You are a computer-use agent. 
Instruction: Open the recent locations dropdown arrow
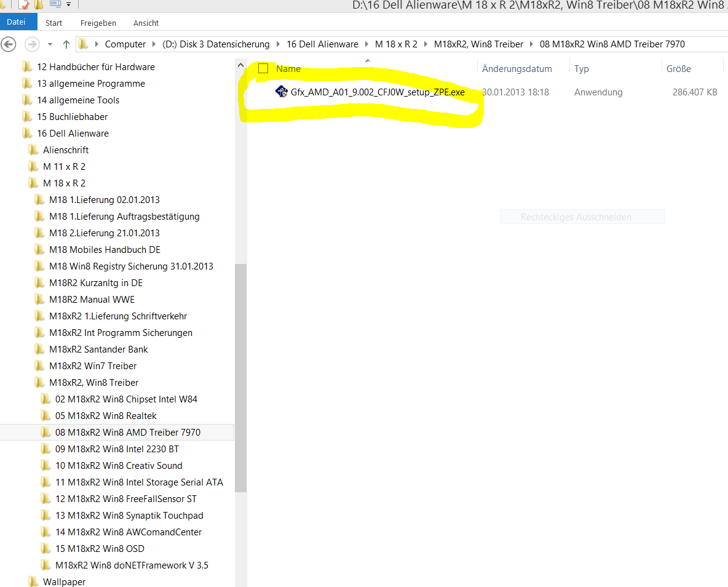(x=50, y=45)
